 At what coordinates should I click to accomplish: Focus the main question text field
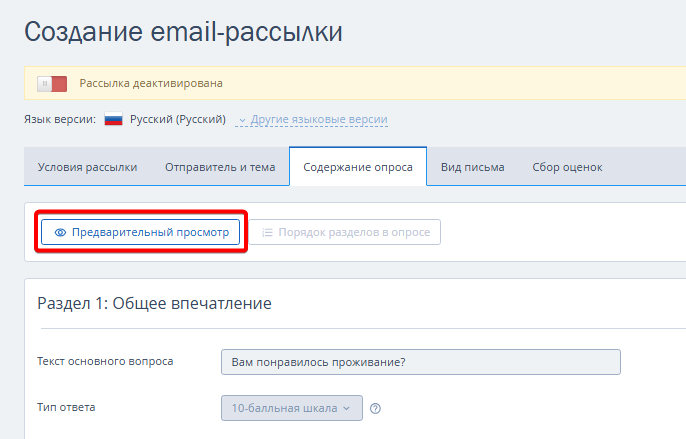click(420, 361)
